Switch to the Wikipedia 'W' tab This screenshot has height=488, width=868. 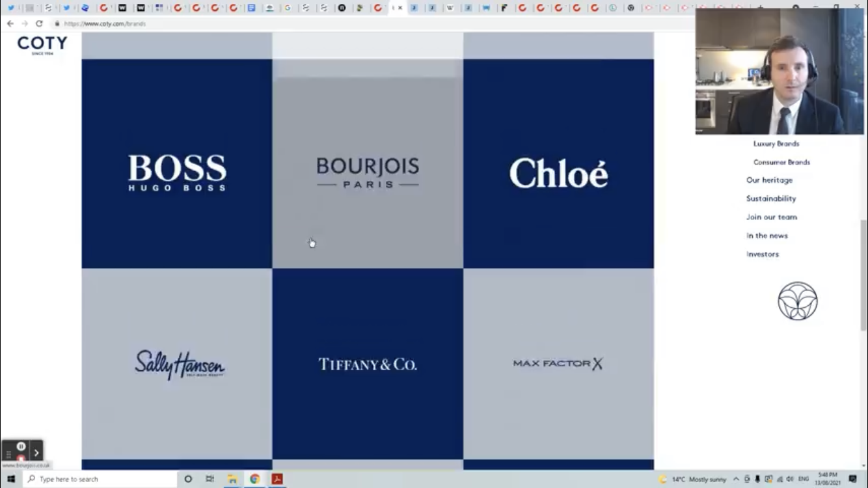coord(450,8)
